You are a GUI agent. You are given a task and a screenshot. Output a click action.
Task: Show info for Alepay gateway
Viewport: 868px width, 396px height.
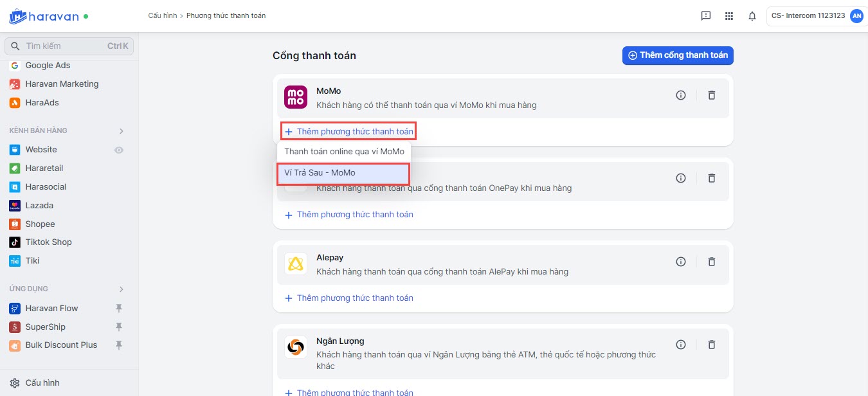click(x=681, y=262)
